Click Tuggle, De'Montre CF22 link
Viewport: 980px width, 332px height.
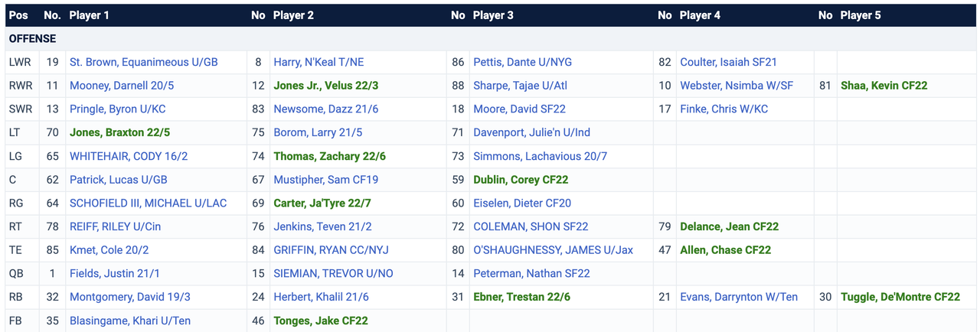click(x=900, y=297)
